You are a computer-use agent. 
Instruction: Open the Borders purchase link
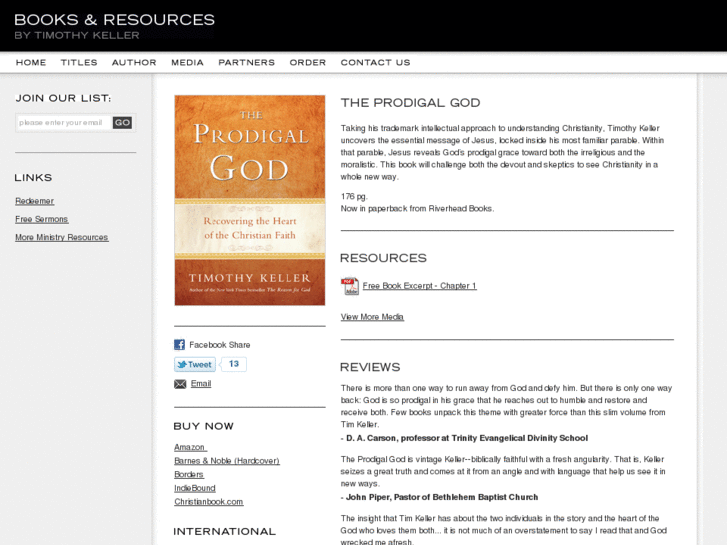click(189, 474)
